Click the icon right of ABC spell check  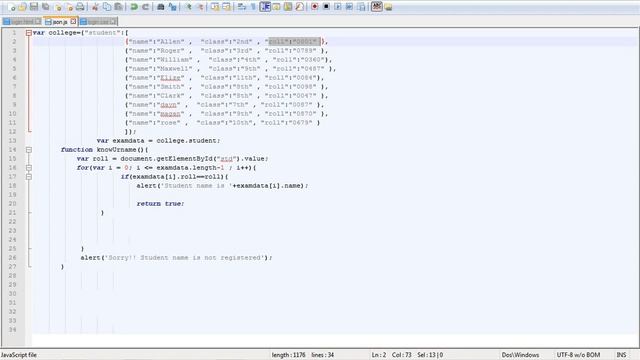388,7
